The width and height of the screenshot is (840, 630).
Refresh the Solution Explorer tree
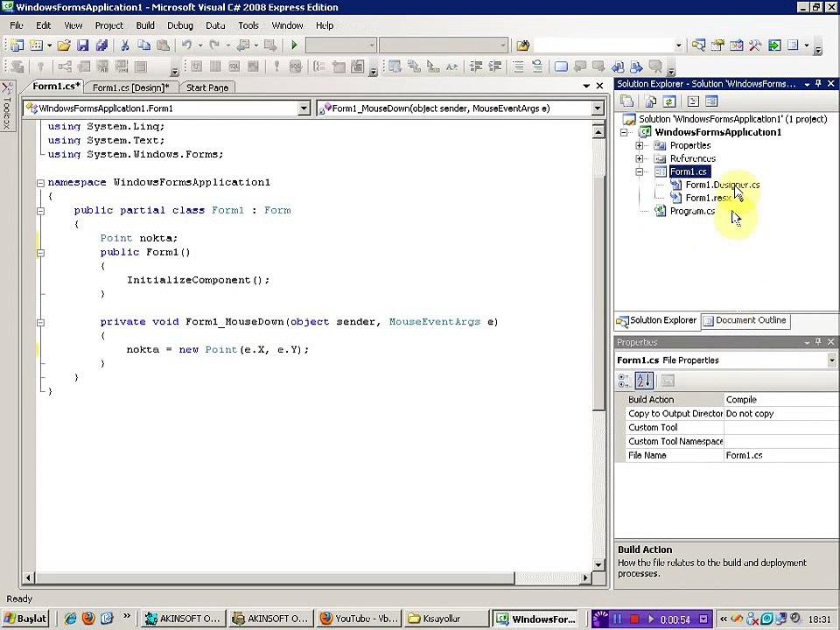pyautogui.click(x=669, y=101)
